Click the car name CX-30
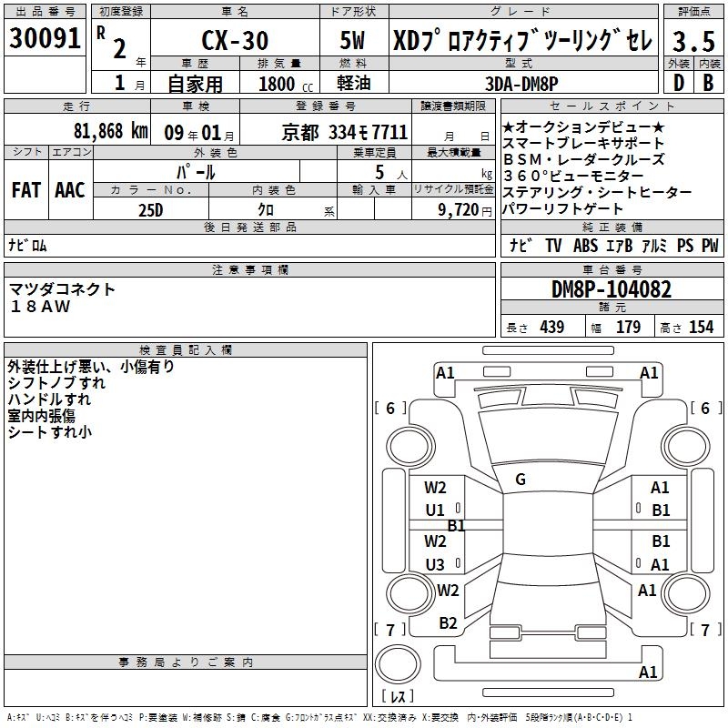 (x=233, y=42)
